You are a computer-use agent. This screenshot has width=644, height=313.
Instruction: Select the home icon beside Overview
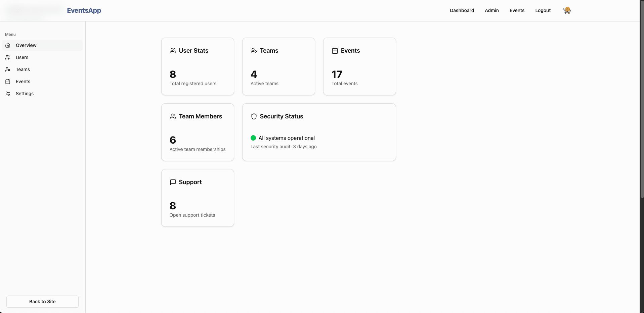pyautogui.click(x=8, y=45)
